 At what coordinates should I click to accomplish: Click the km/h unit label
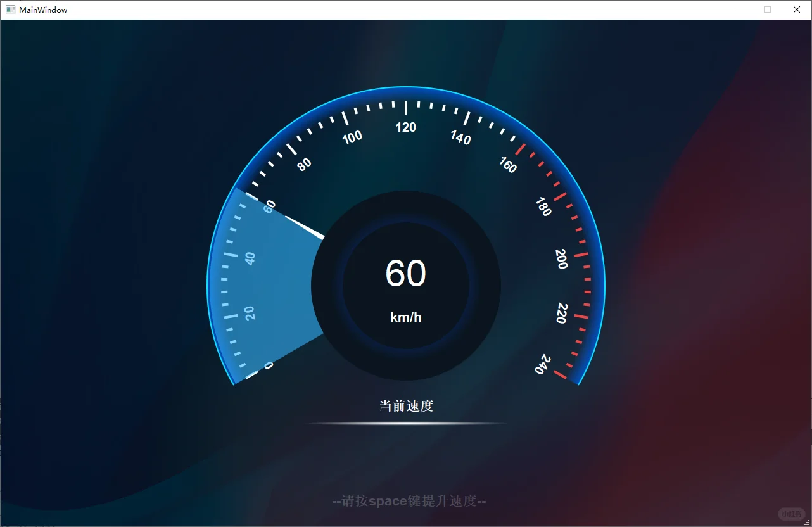click(405, 317)
